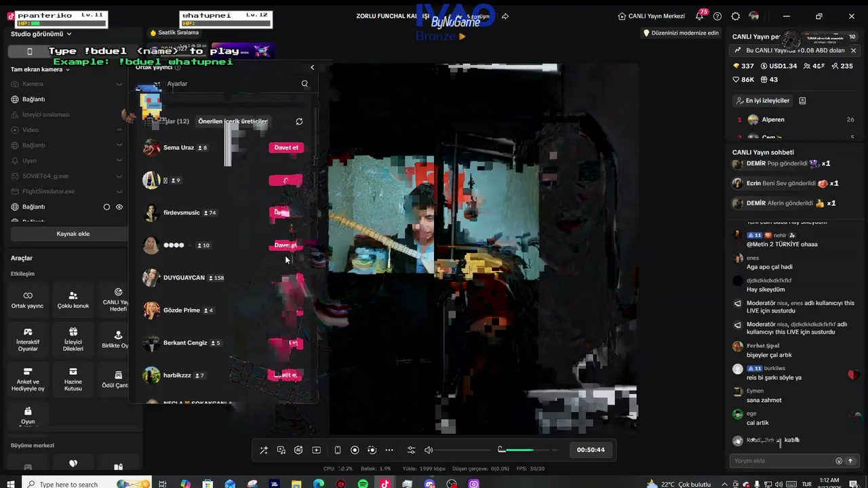Expand the first Bağlantı source row
This screenshot has height=488, width=868.
(68, 100)
